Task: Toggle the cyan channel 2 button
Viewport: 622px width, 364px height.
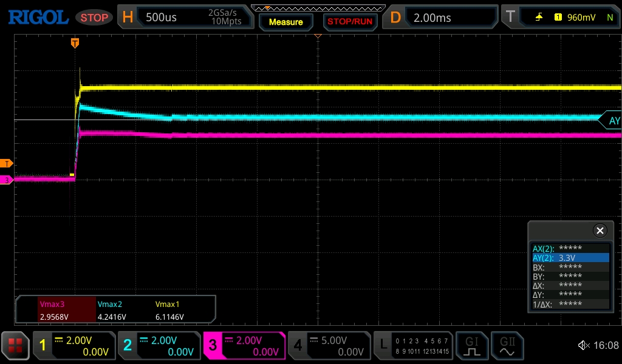Action: 158,346
